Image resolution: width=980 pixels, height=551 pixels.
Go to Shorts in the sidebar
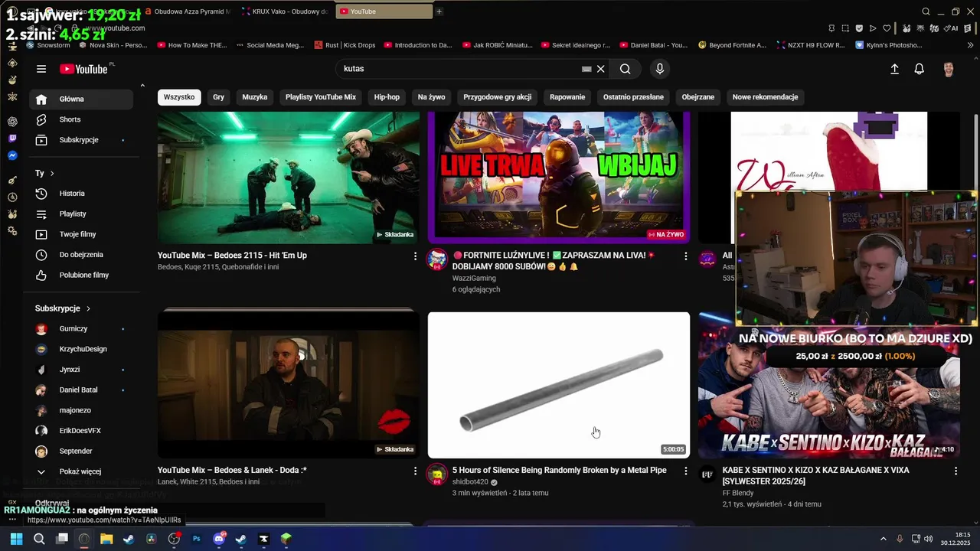(80, 119)
